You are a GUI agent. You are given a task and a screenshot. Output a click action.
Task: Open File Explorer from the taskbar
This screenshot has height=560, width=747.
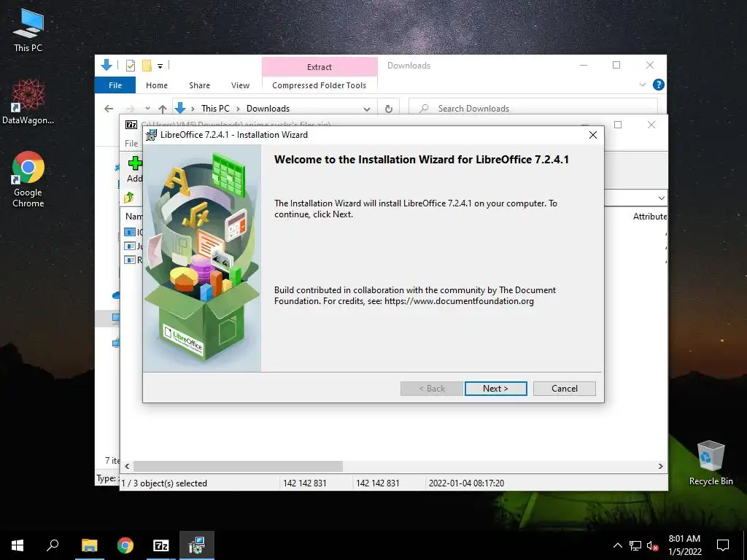tap(89, 545)
